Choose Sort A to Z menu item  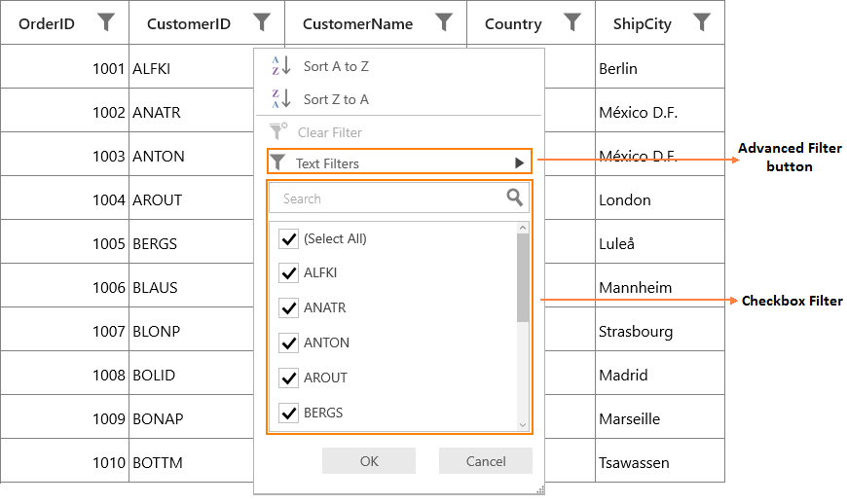coord(398,66)
